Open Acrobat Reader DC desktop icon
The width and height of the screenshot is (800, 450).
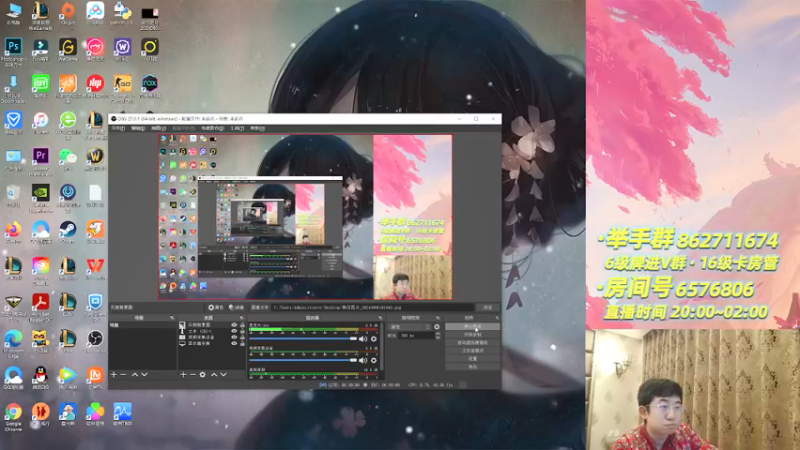point(41,302)
